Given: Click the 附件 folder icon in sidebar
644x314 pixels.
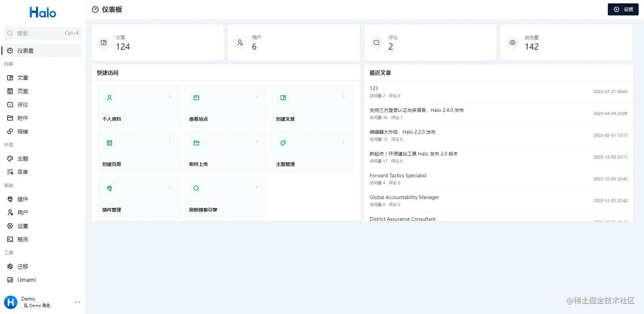Looking at the screenshot, I should (10, 118).
